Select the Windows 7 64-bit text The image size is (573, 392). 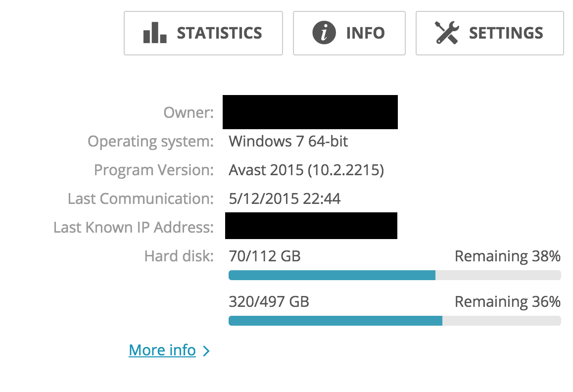tap(288, 141)
